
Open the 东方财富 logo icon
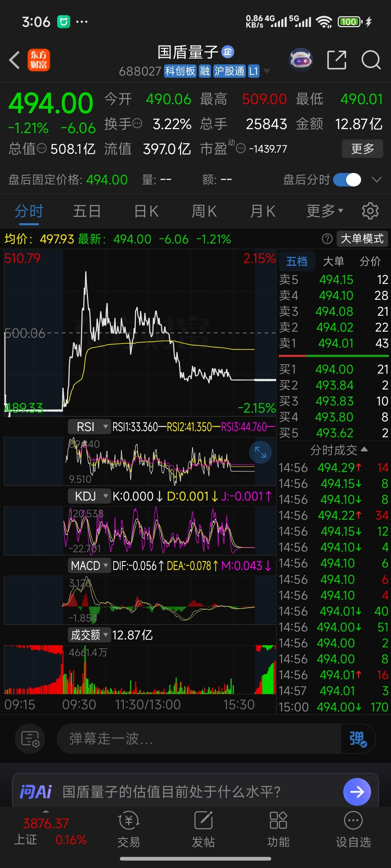point(39,60)
